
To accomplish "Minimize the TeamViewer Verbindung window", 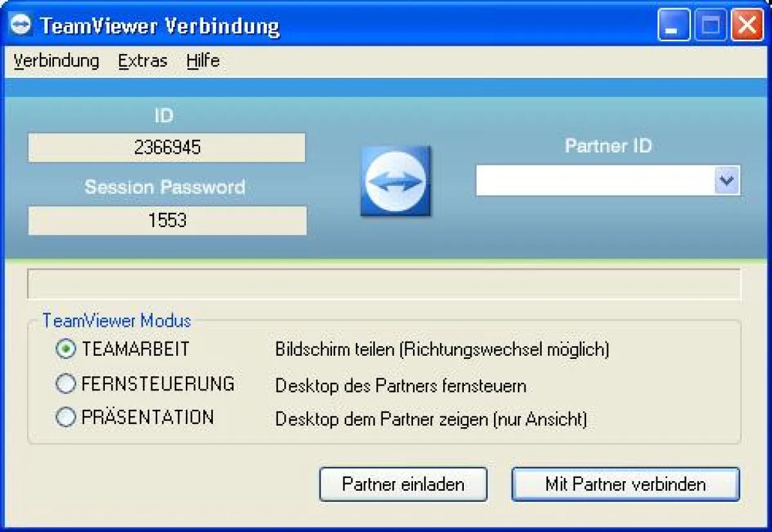I will click(673, 25).
